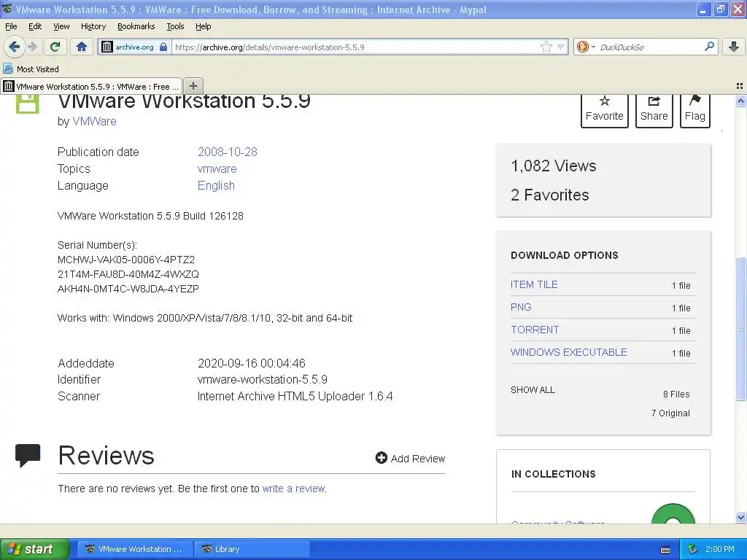The height and width of the screenshot is (560, 747).
Task: Click the padlock security icon
Action: [163, 47]
